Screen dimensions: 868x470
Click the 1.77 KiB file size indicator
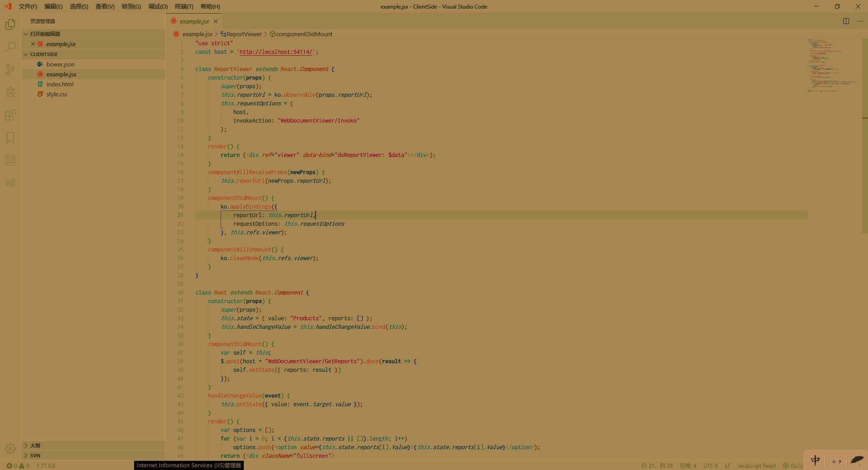(x=46, y=465)
